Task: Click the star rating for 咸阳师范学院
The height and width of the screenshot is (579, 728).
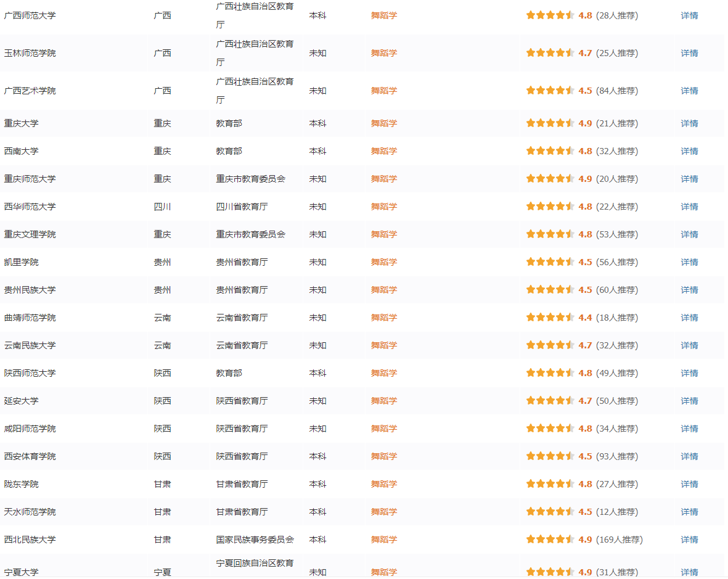Action: [x=550, y=429]
